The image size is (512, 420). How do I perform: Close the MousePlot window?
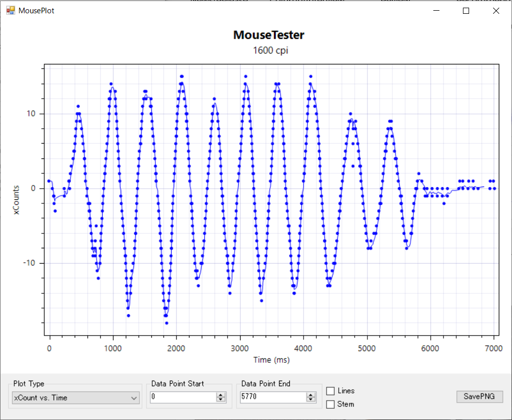(496, 10)
